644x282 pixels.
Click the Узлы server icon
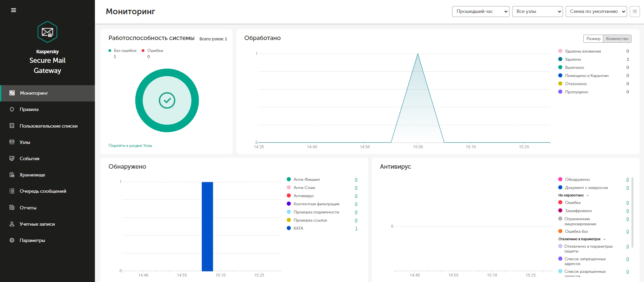click(x=12, y=142)
